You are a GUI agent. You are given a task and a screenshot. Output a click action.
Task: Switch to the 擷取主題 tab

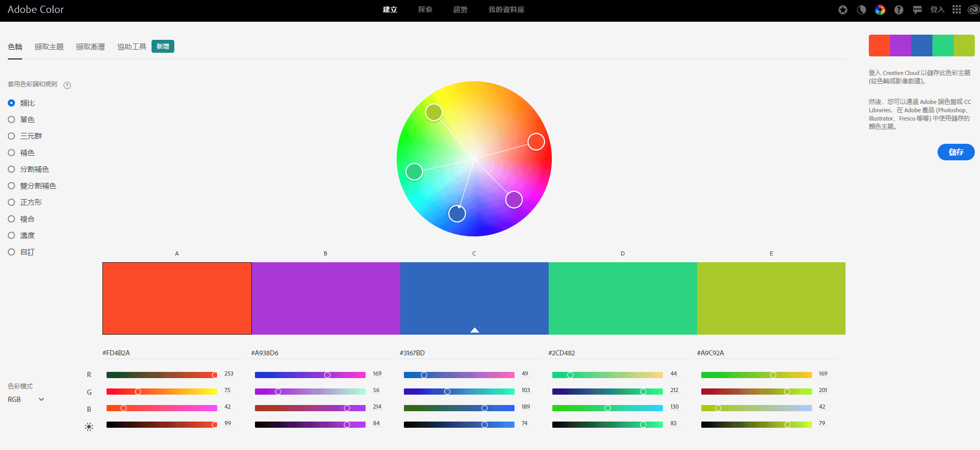click(x=49, y=47)
